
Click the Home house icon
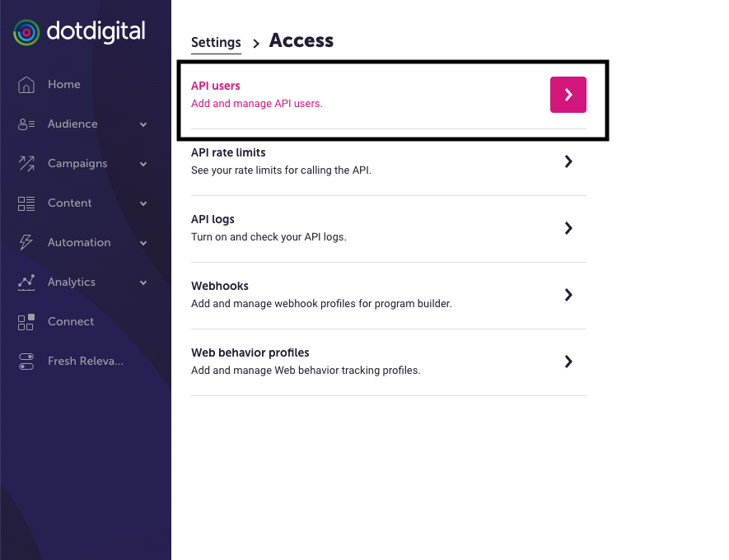pyautogui.click(x=26, y=85)
